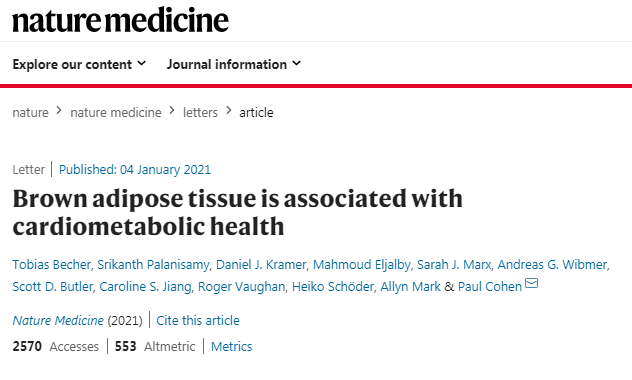632x380 pixels.
Task: Click the envelope icon beside Paul Cohen
Action: (x=531, y=283)
